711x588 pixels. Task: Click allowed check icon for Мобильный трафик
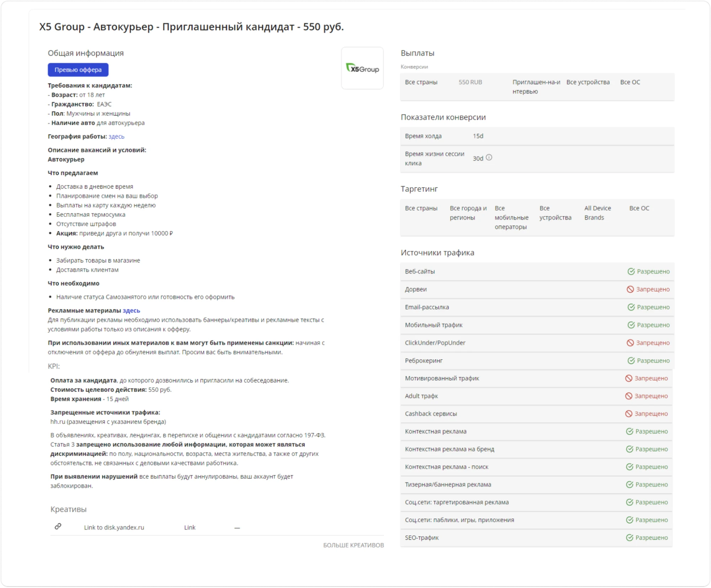coord(631,325)
